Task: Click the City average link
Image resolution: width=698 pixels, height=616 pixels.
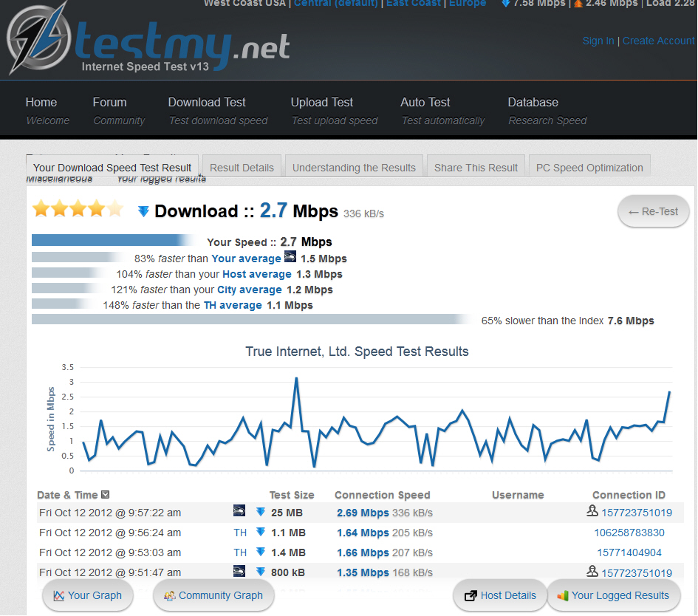Action: pyautogui.click(x=250, y=290)
